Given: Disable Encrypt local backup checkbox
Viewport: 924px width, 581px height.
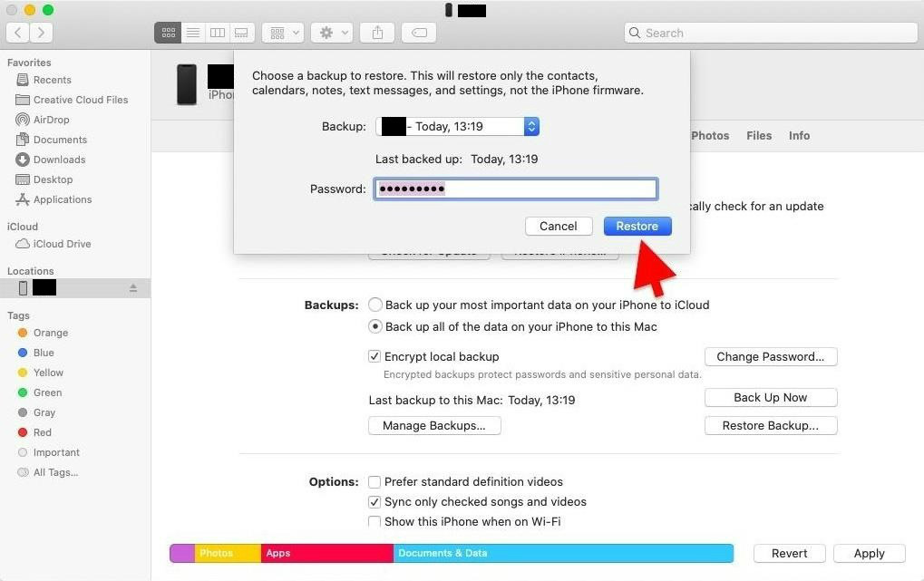Looking at the screenshot, I should coord(374,357).
